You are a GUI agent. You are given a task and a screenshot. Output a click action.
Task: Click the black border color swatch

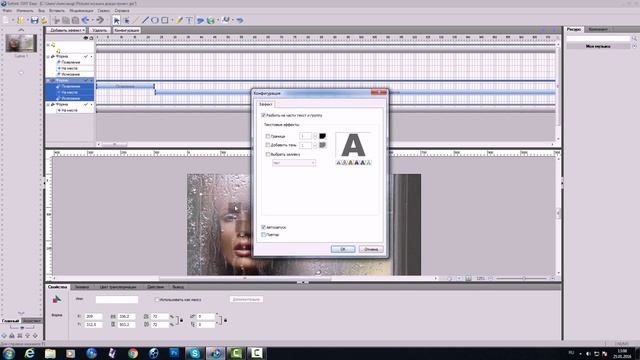(322, 136)
